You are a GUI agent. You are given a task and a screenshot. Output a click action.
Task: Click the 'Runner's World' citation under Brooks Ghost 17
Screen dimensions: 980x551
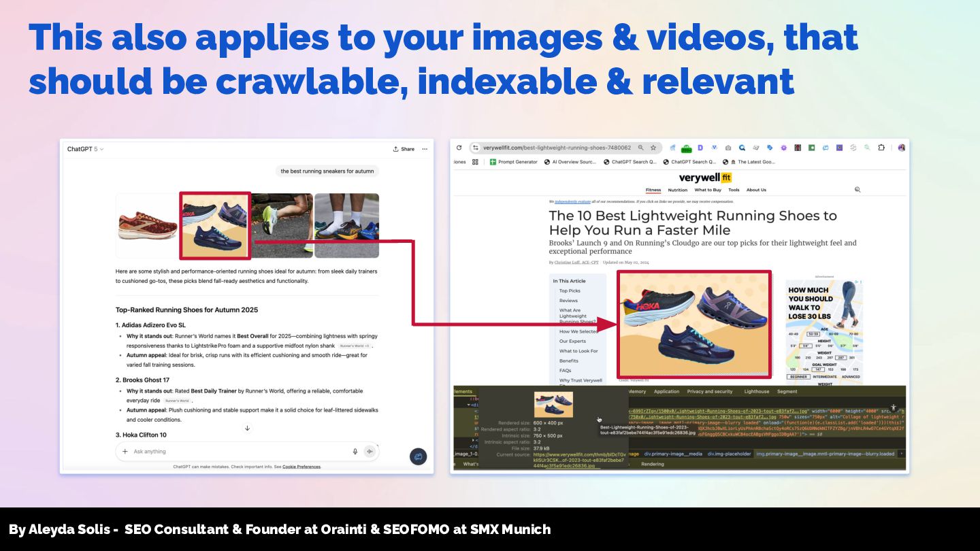point(177,401)
